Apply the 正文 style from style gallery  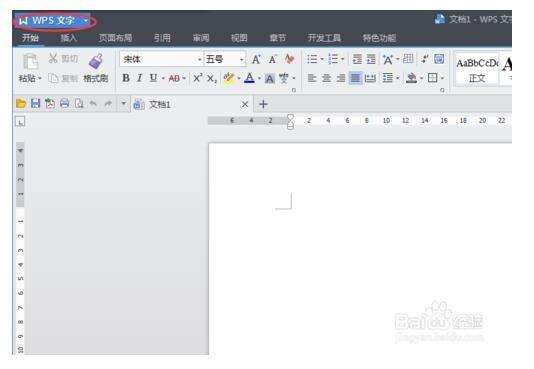(477, 70)
